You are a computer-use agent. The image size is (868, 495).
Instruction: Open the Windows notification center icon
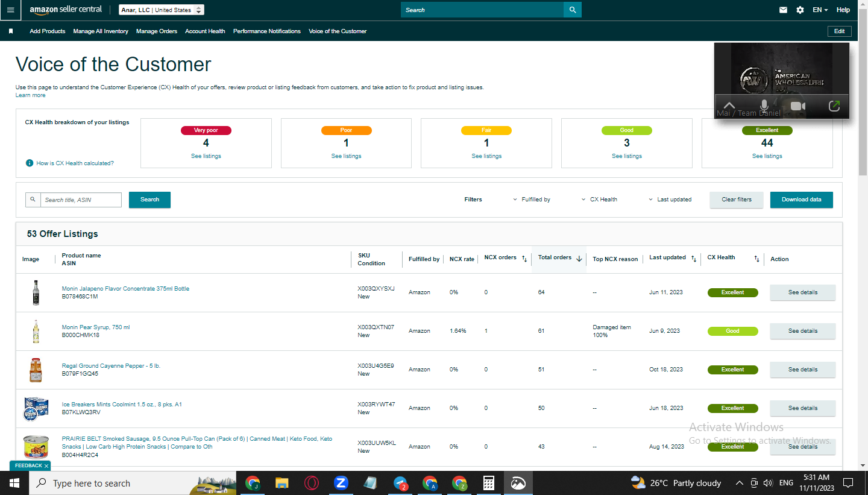pyautogui.click(x=848, y=483)
